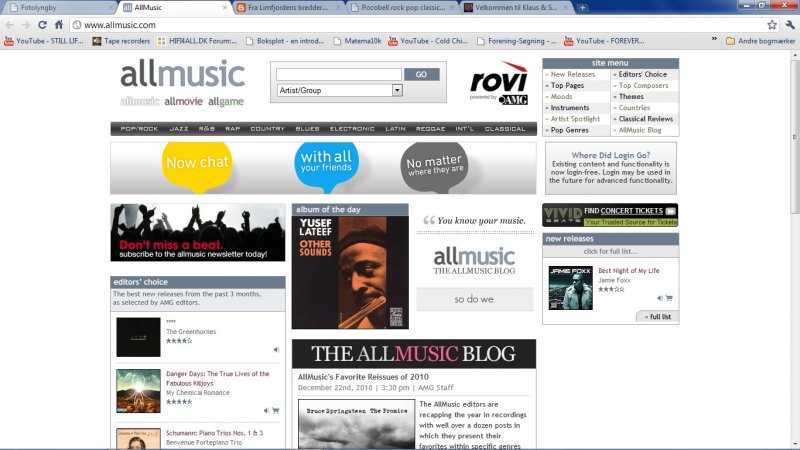800x450 pixels.
Task: Open the Chrome wrench menu
Action: [x=790, y=24]
